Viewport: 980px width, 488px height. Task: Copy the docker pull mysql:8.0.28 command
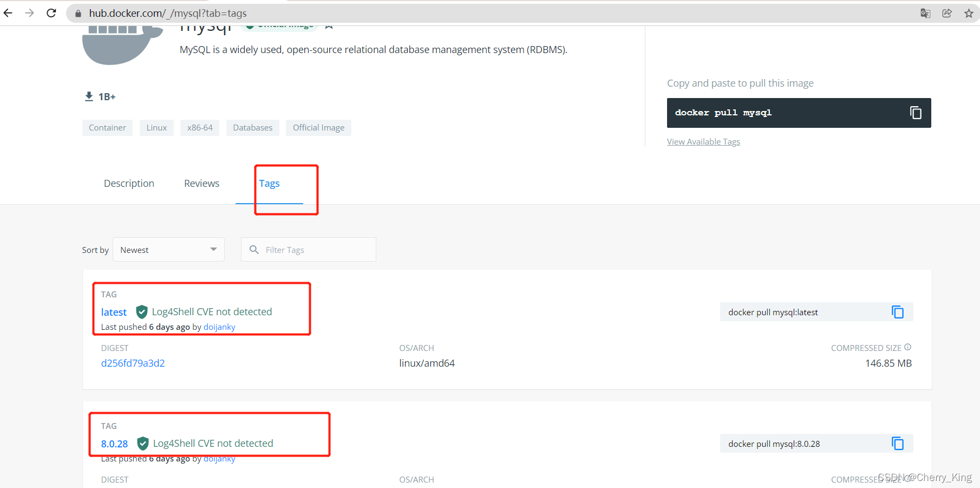[x=898, y=444]
